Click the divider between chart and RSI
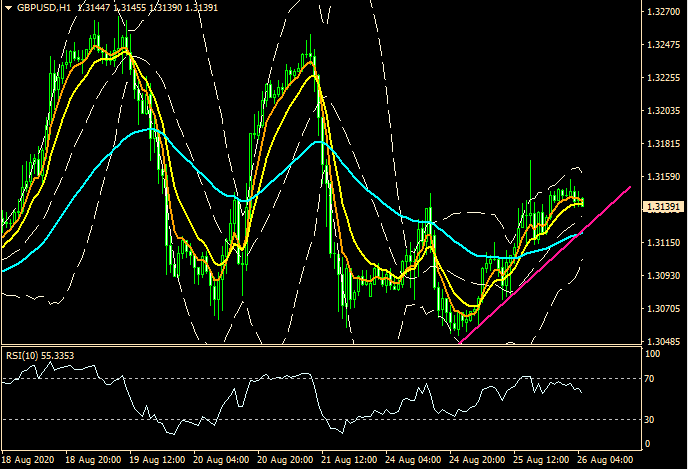Image resolution: width=689 pixels, height=469 pixels. 320,346
